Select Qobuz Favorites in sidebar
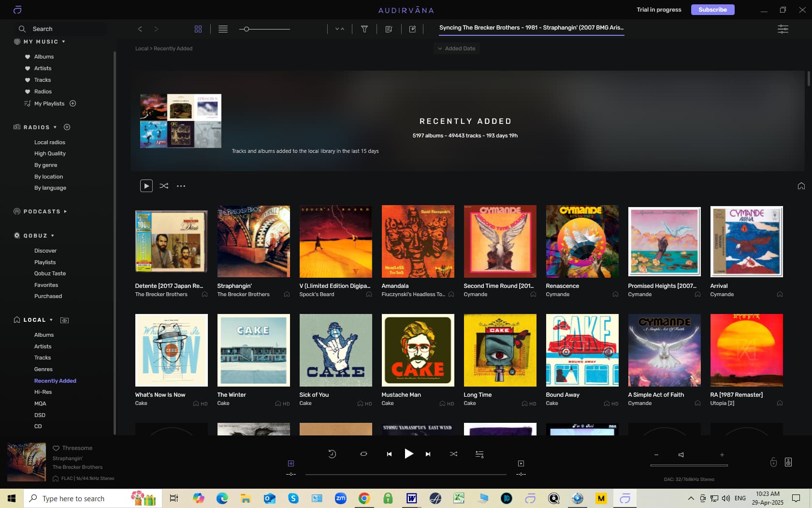The width and height of the screenshot is (812, 508). [46, 285]
